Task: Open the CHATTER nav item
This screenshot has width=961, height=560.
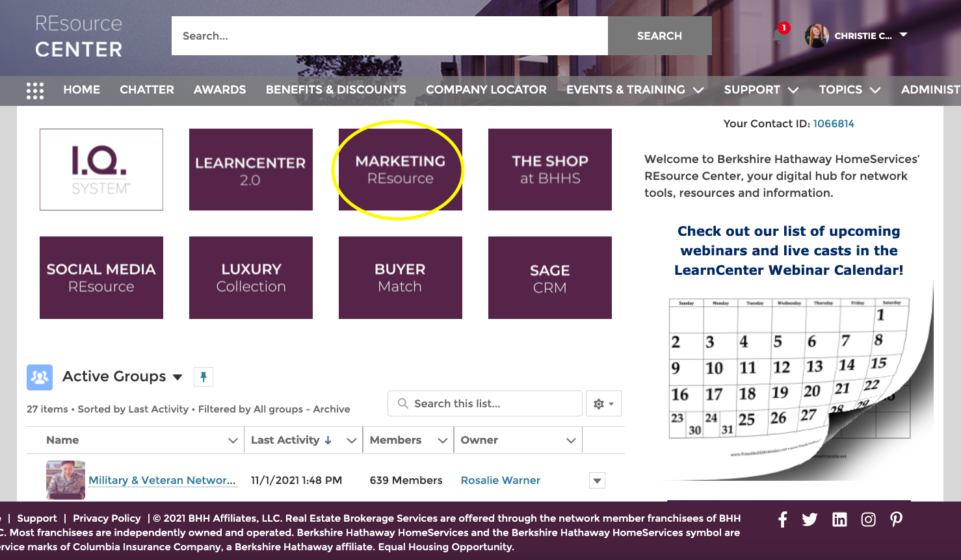Action: 147,90
